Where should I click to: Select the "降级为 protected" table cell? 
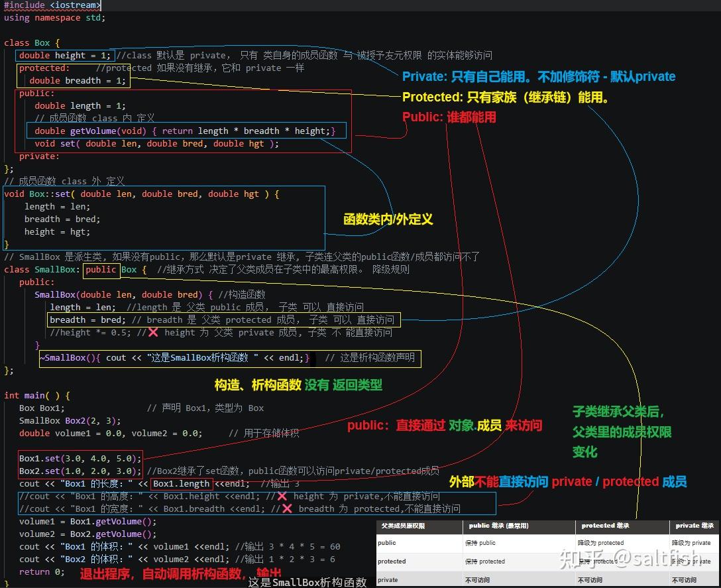600,543
